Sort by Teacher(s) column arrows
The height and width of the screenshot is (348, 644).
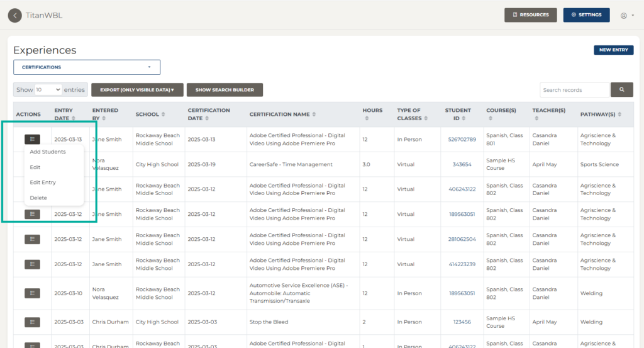[x=536, y=118]
